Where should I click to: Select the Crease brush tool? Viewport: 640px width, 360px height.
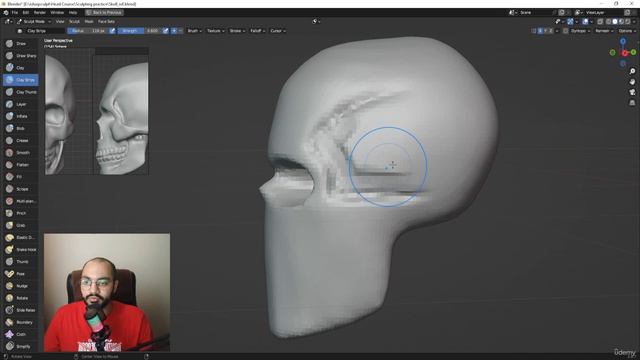pyautogui.click(x=20, y=140)
